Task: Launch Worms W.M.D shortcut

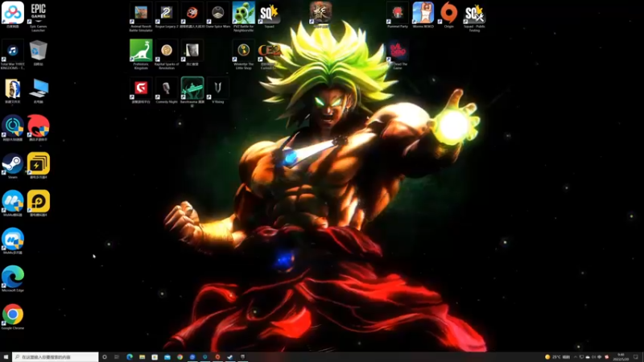Action: coord(423,15)
